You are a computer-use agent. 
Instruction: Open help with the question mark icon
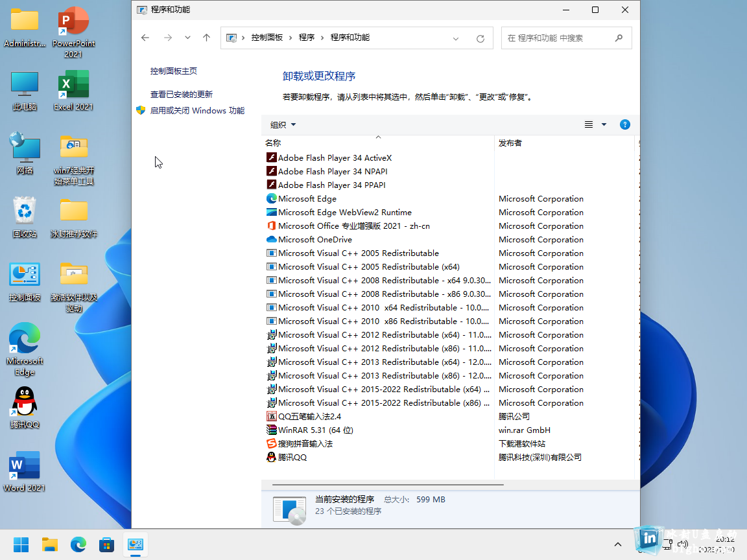click(625, 124)
